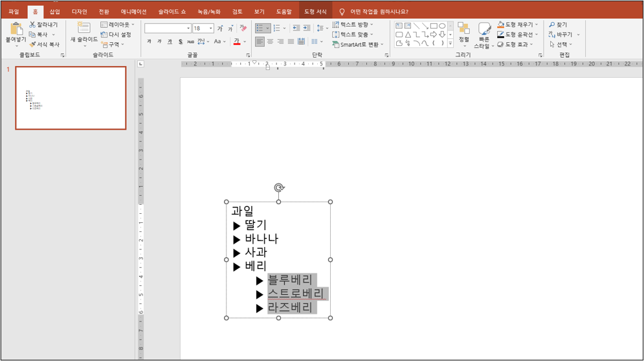644x361 pixels.
Task: Expand the shapes gallery more button
Action: [450, 43]
